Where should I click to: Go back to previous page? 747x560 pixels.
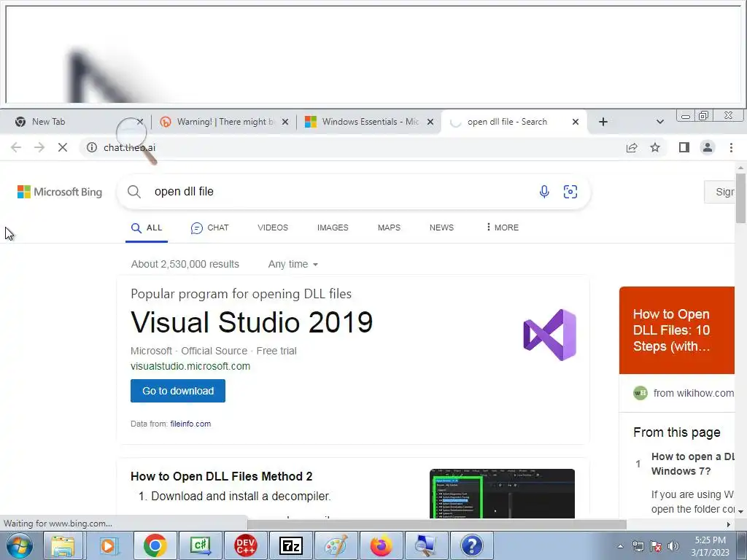pyautogui.click(x=16, y=147)
